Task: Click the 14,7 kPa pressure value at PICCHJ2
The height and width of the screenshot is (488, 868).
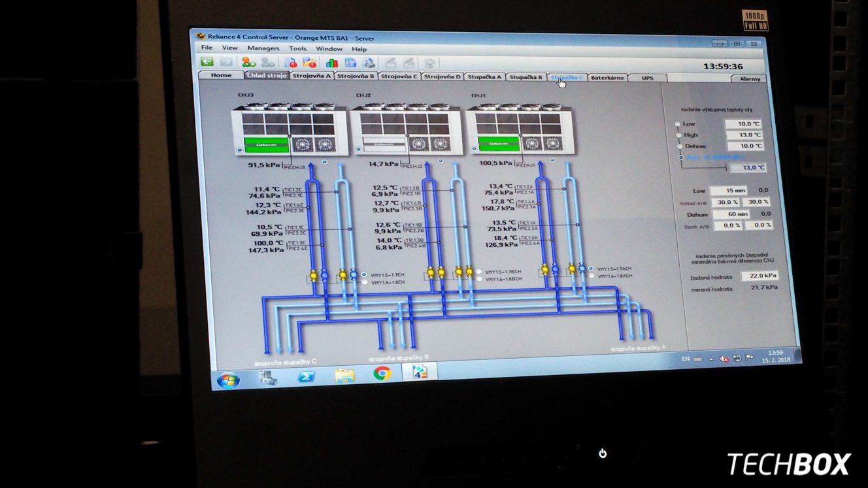Action: point(382,165)
